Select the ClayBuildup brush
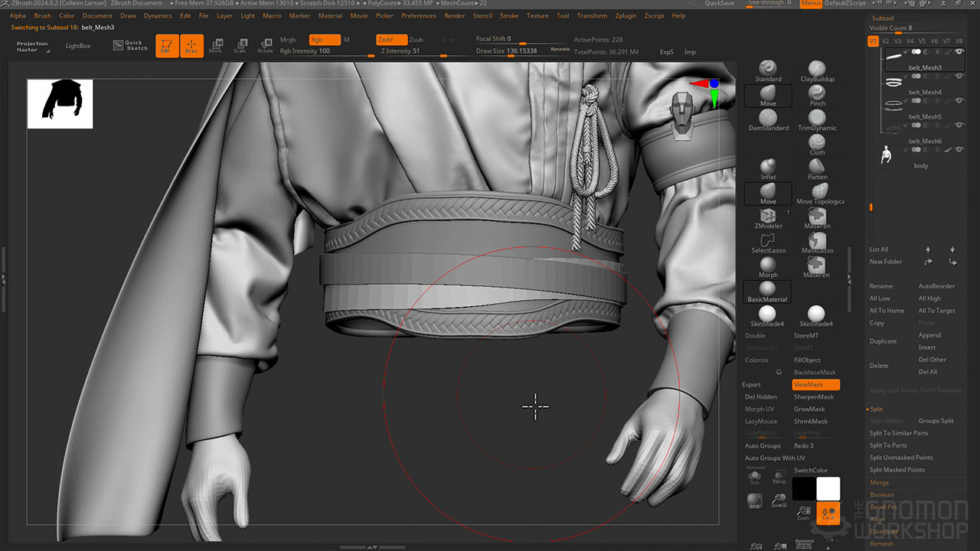Image resolution: width=980 pixels, height=551 pixels. coord(817,70)
